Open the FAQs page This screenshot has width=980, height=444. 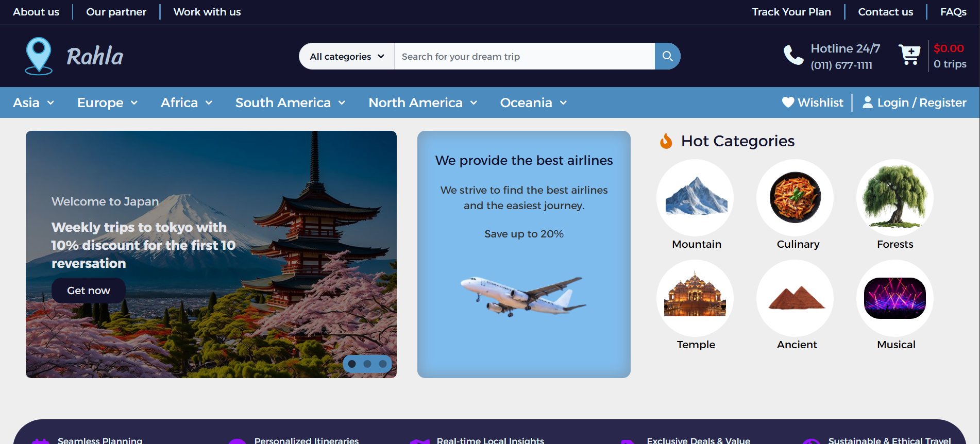point(953,12)
